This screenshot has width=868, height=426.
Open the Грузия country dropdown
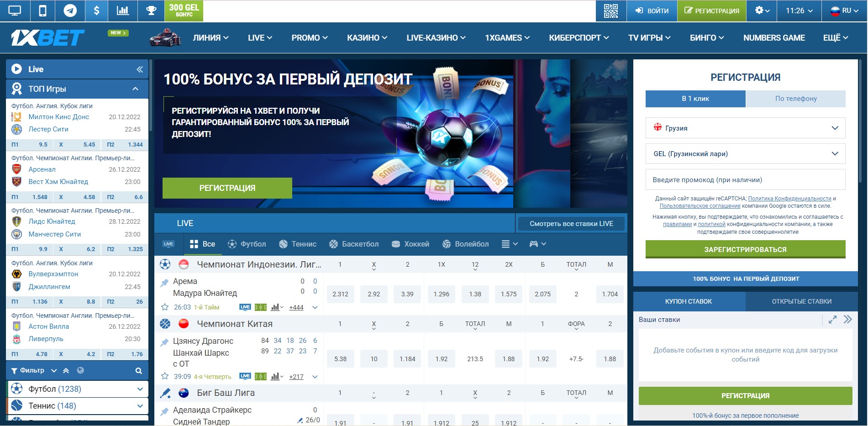pos(745,128)
